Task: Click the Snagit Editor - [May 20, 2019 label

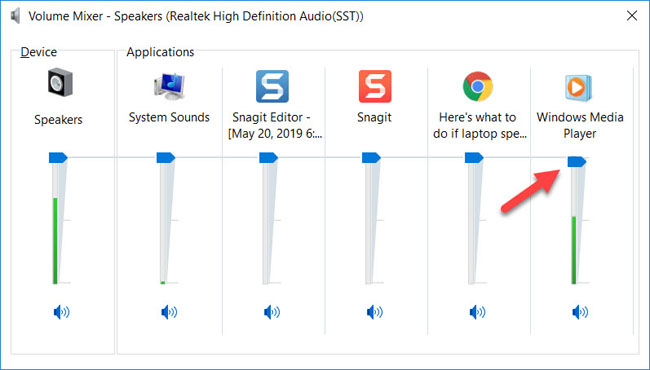Action: pyautogui.click(x=274, y=126)
